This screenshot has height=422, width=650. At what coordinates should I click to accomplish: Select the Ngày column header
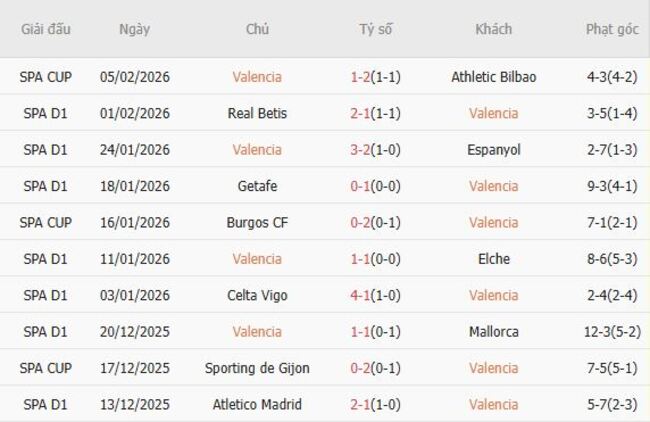pyautogui.click(x=134, y=29)
